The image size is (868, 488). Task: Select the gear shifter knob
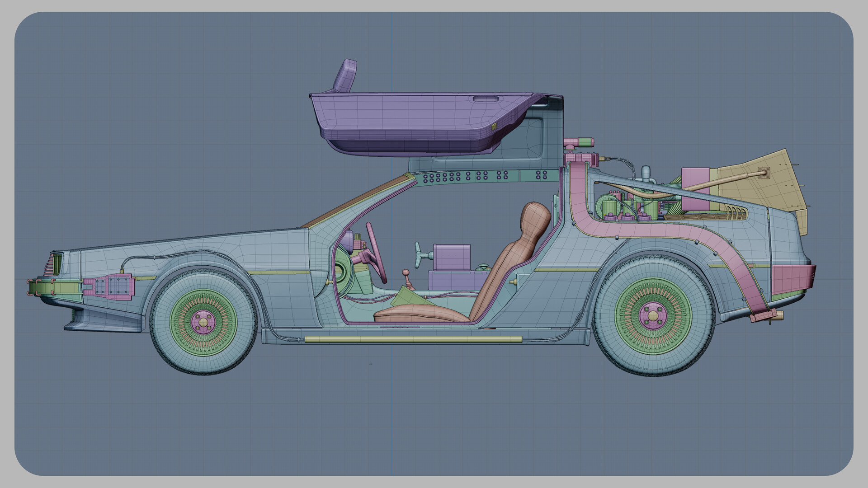pyautogui.click(x=406, y=272)
